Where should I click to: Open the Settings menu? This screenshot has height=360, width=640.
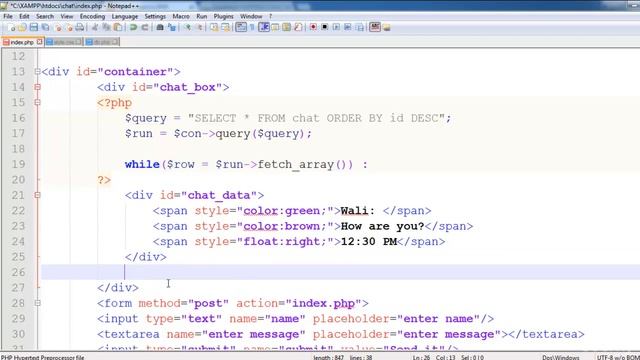pos(155,16)
